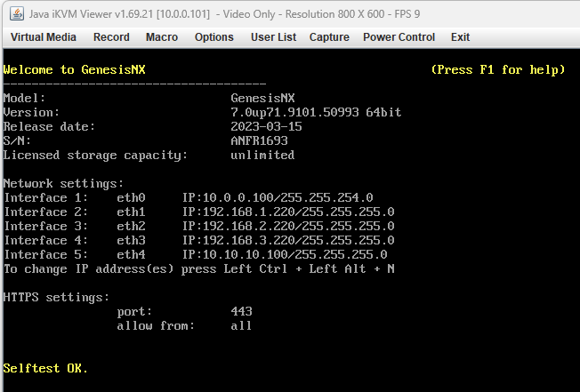Click 'To change IP address(es)' hint line

199,269
